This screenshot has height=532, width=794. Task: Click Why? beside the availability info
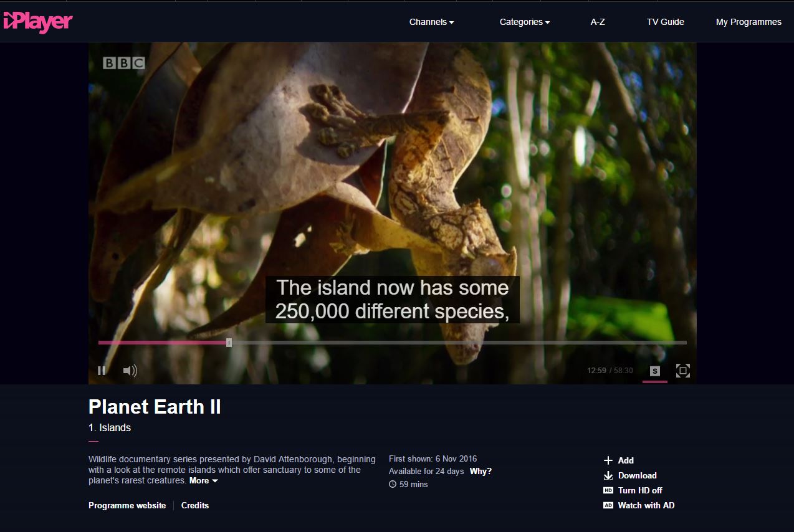481,471
